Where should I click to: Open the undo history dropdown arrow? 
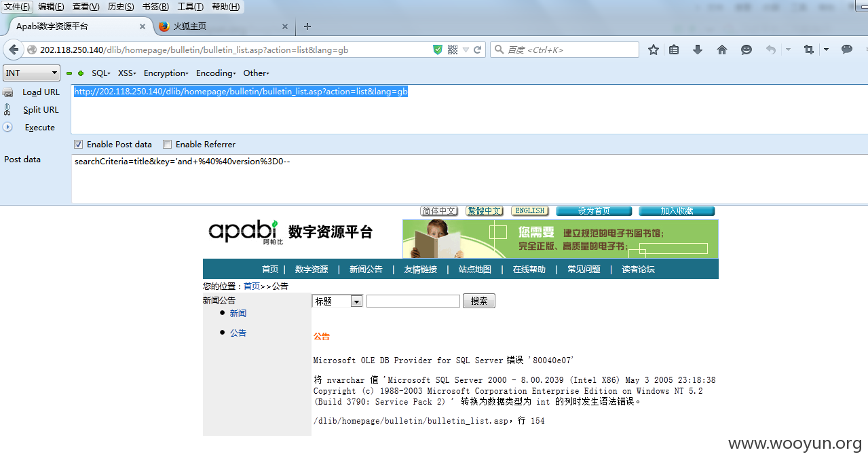click(788, 50)
